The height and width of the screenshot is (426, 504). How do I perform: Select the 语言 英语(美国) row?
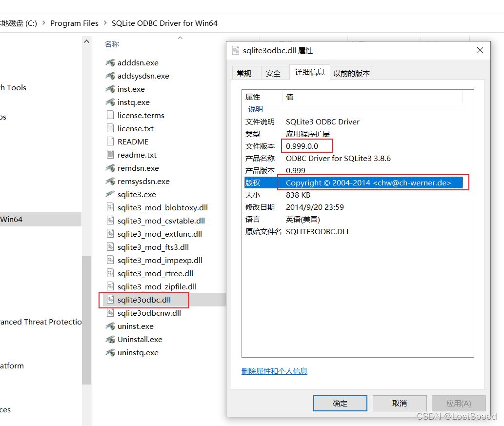[354, 220]
